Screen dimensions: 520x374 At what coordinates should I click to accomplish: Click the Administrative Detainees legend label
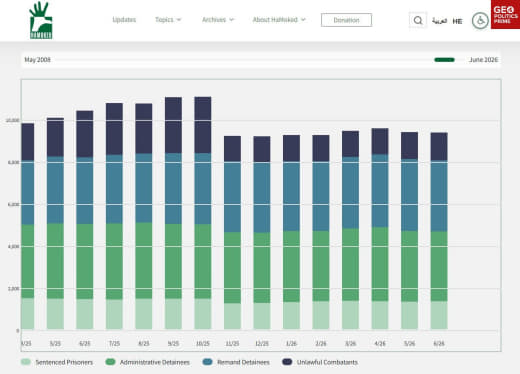(x=155, y=362)
